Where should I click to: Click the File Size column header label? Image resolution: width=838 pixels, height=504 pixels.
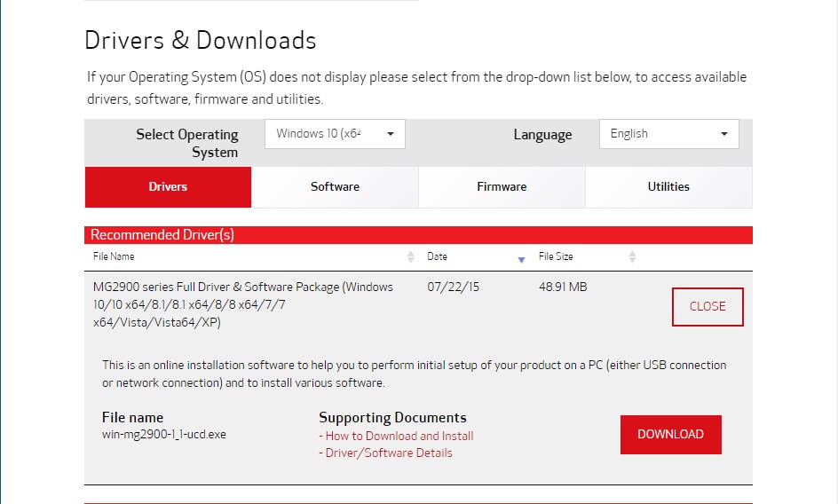pos(556,256)
